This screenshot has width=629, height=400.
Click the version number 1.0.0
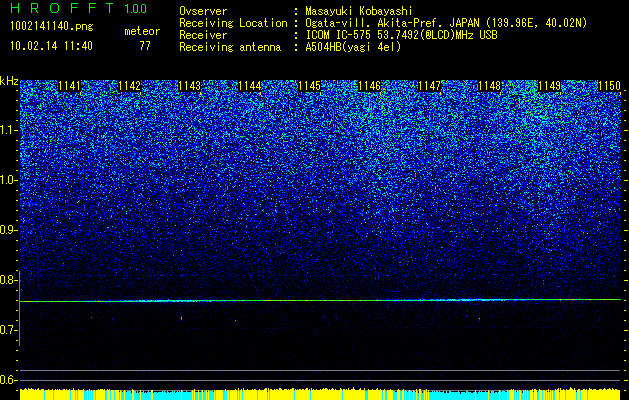coord(136,8)
